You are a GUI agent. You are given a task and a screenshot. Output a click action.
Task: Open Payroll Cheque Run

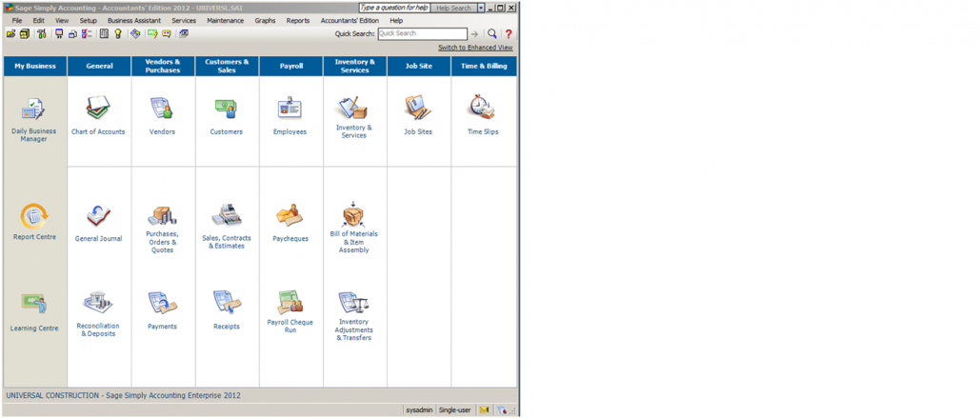coord(290,302)
